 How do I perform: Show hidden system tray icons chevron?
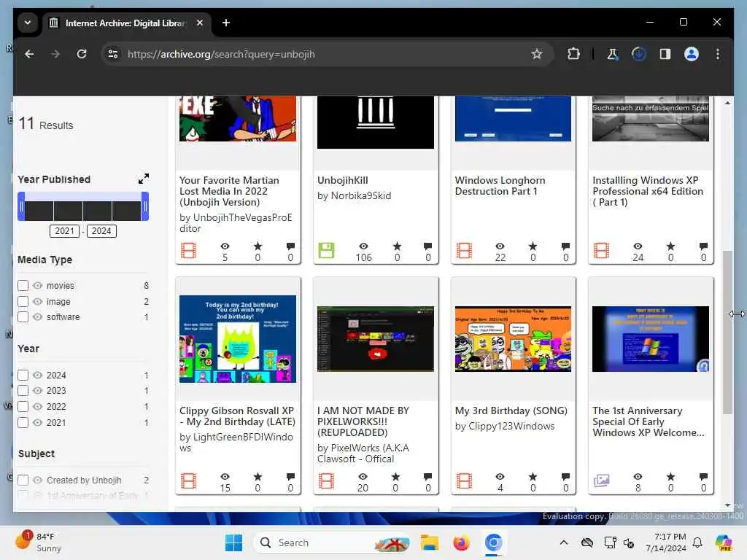564,542
